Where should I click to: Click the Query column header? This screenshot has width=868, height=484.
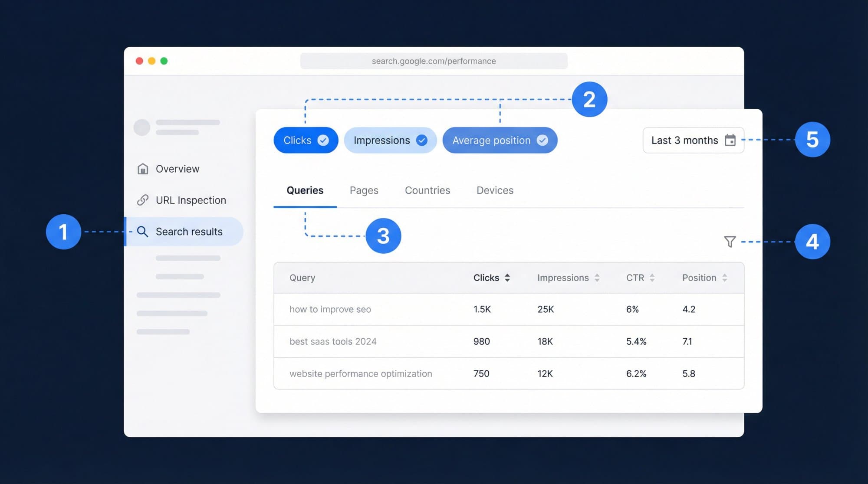pyautogui.click(x=302, y=278)
